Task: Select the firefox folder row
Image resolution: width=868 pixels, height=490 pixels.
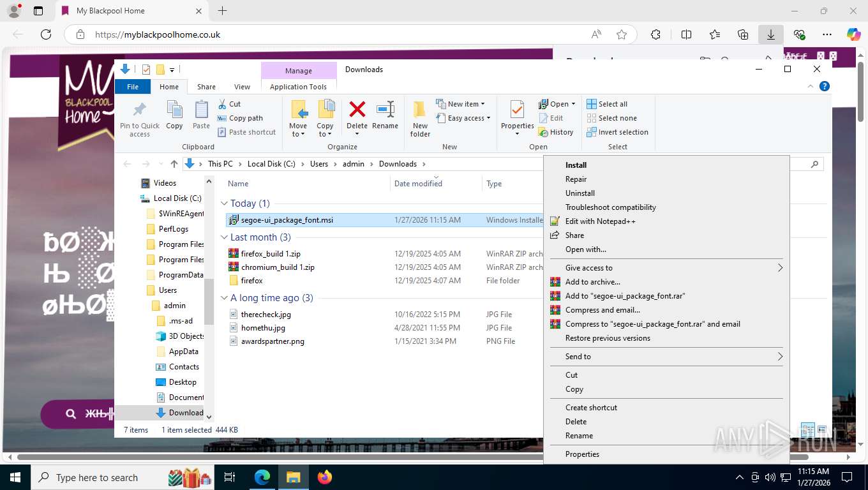Action: coord(384,281)
